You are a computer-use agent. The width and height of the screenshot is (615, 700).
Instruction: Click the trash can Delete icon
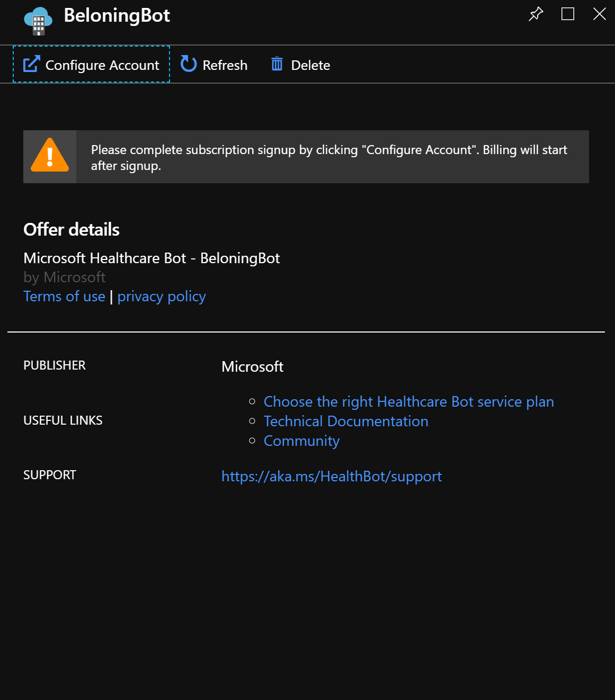click(277, 64)
